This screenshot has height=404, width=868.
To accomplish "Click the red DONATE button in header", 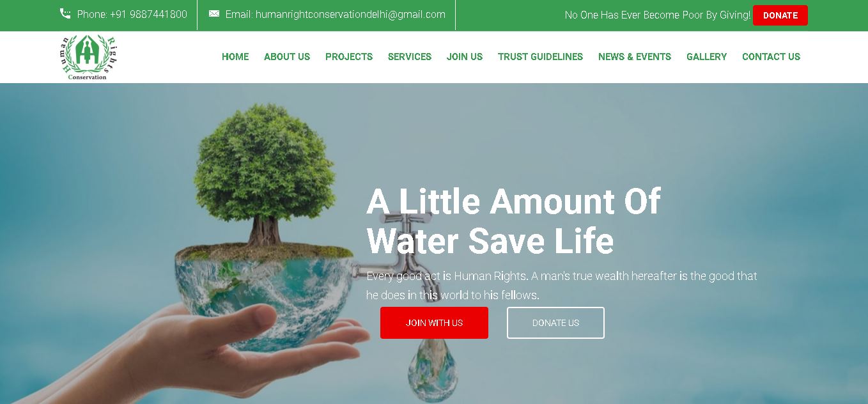I will click(x=780, y=15).
